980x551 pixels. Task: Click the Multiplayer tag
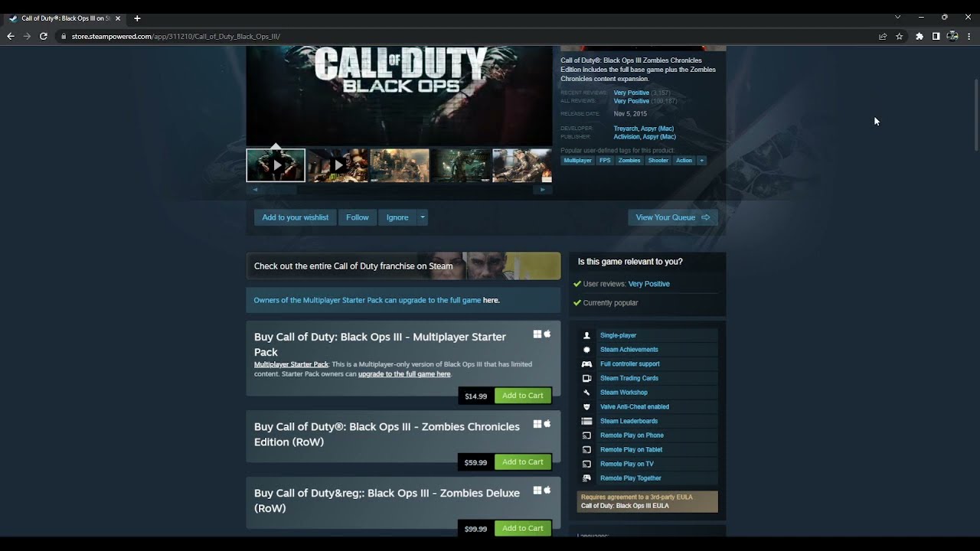(x=578, y=161)
